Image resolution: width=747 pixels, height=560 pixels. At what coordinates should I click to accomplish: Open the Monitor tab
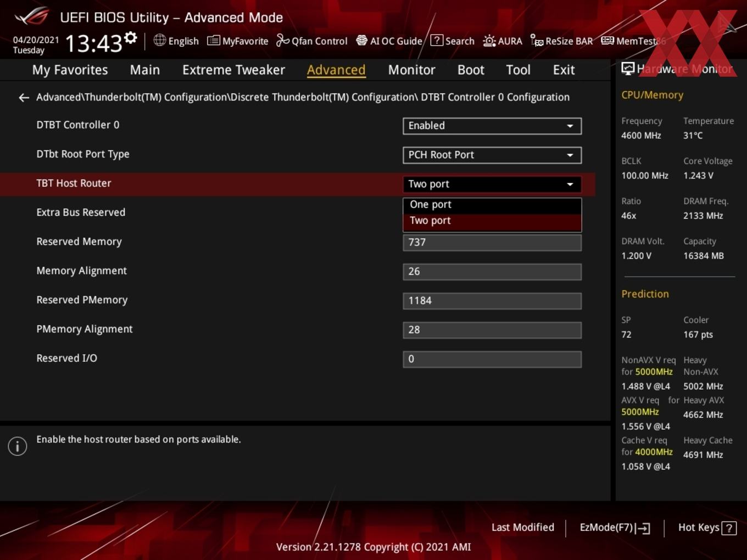[x=411, y=70]
